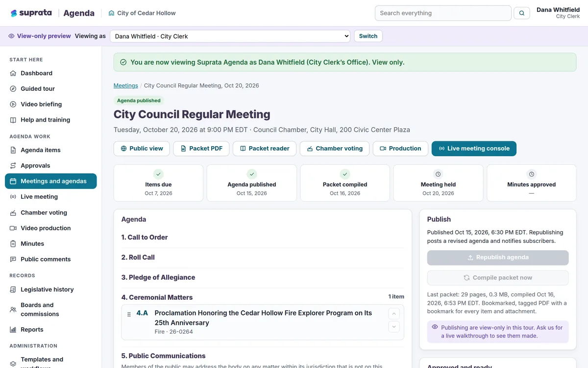Viewport: 588px width, 368px height.
Task: Click the Help and training book icon
Action: [13, 120]
